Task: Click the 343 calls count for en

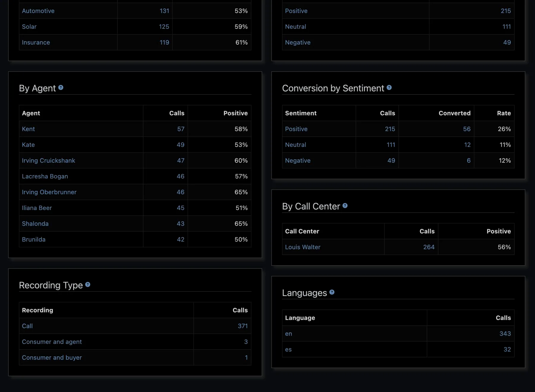Action: 505,333
